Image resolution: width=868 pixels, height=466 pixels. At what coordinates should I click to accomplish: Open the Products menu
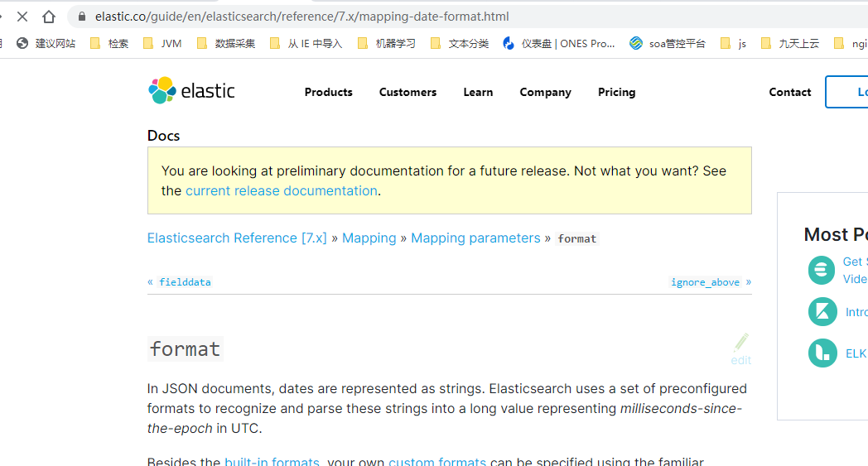pyautogui.click(x=328, y=92)
